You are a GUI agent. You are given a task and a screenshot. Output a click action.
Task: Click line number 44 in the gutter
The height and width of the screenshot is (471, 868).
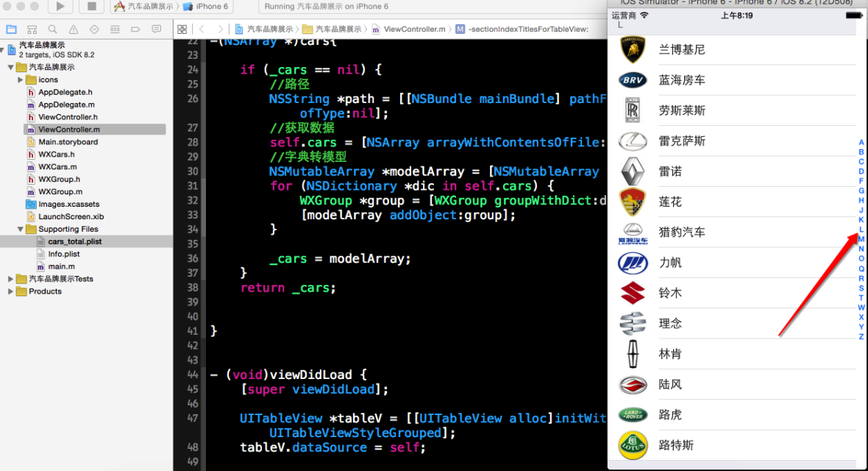click(x=193, y=375)
